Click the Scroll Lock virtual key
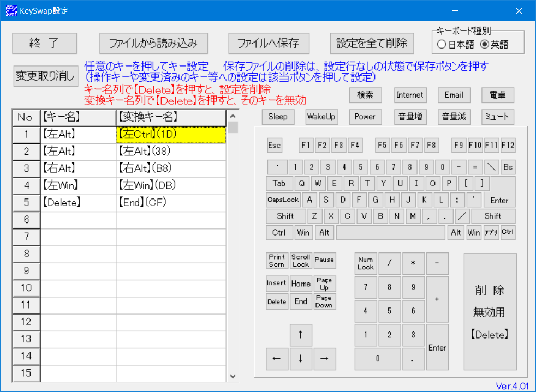Screen dimensions: 536x392 (301, 261)
